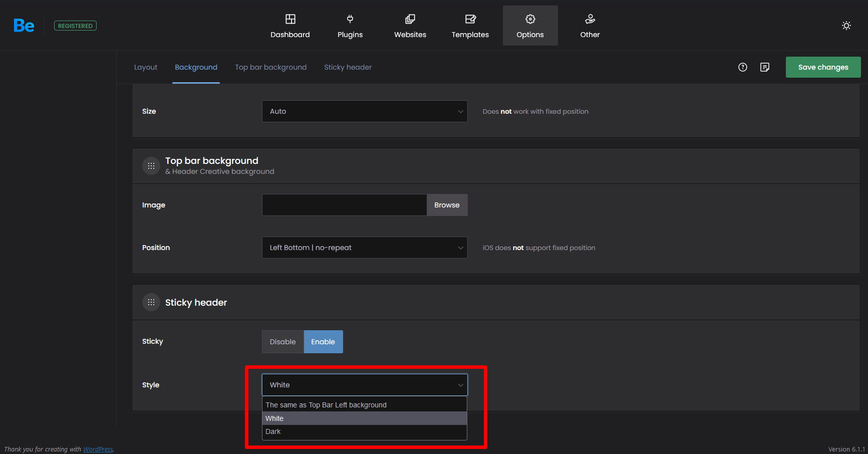The image size is (868, 454).
Task: Choose White in the Style list
Action: 365,418
